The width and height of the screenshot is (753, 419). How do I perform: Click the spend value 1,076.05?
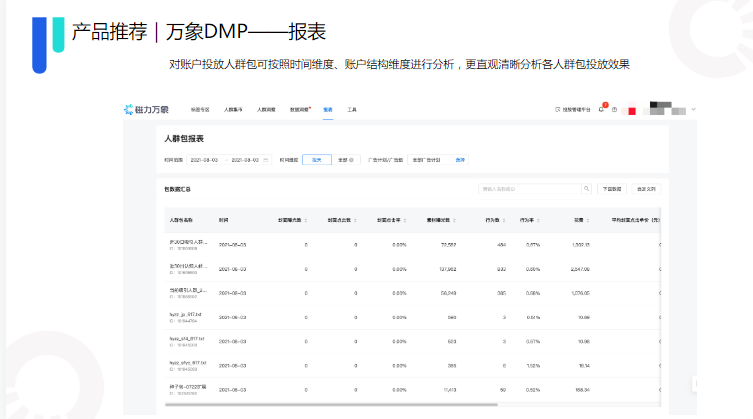tap(581, 293)
